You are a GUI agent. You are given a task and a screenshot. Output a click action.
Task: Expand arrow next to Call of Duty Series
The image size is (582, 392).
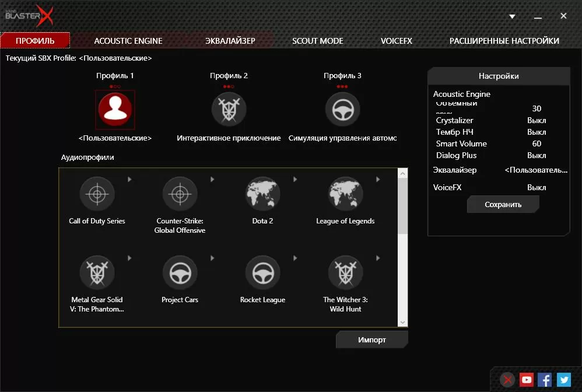(x=129, y=179)
